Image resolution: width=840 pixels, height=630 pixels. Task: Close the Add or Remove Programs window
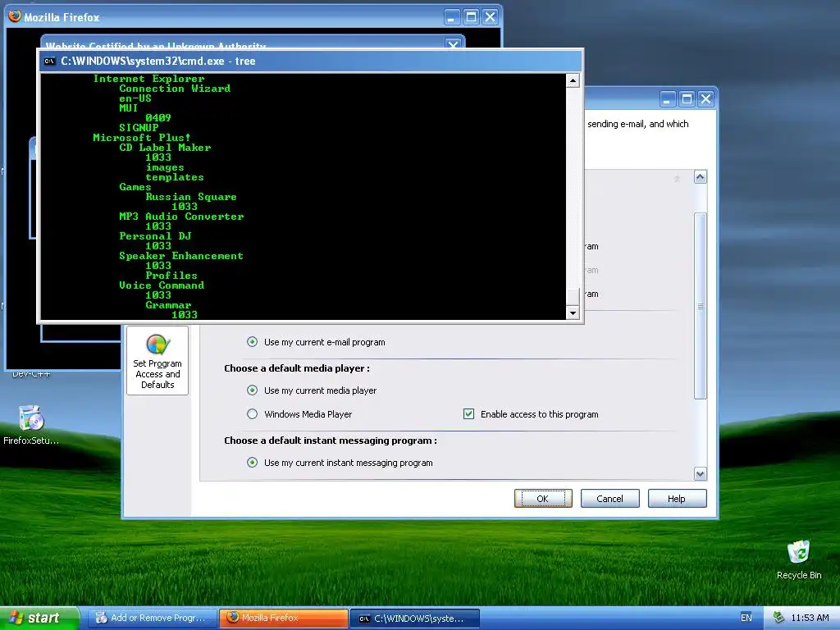coord(706,99)
